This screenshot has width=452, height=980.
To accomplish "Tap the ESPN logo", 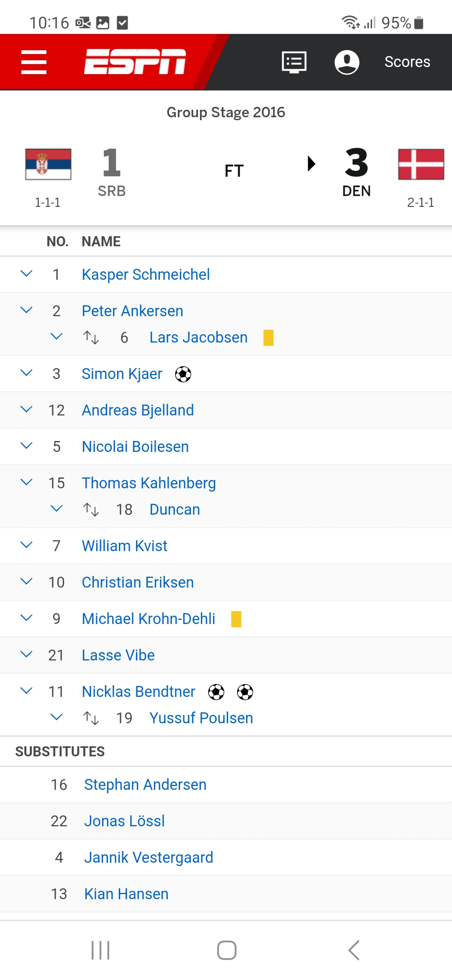I will 135,62.
